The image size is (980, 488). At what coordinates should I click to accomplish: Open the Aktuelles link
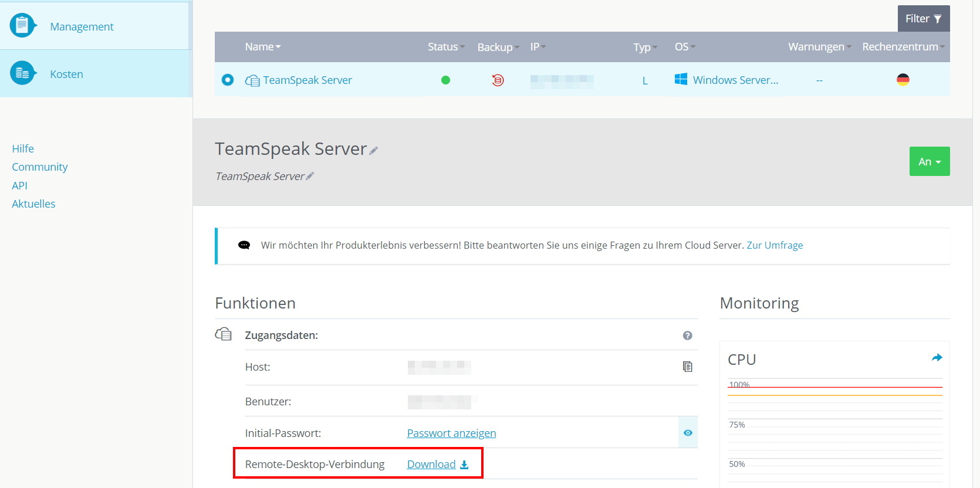coord(33,204)
